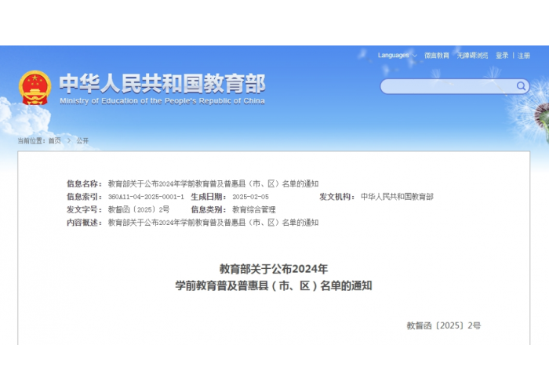Viewport: 549px width, 392px height.
Task: Click the right-aligned 教督函〔2025〕2号 document number
Action: tap(444, 325)
